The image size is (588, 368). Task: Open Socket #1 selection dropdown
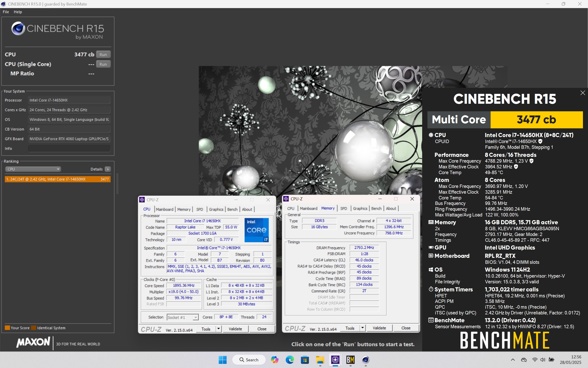(x=183, y=317)
